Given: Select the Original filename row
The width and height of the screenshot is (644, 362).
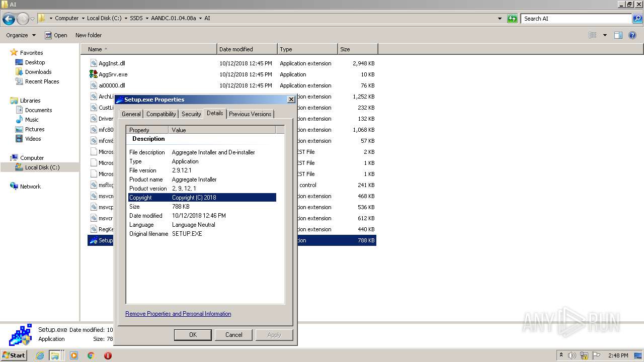Looking at the screenshot, I should (x=202, y=234).
